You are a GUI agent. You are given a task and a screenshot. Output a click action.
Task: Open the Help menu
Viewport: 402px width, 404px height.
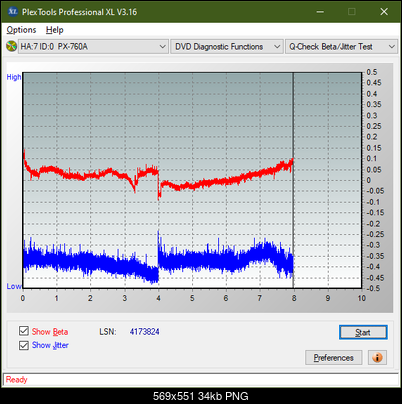(x=55, y=30)
